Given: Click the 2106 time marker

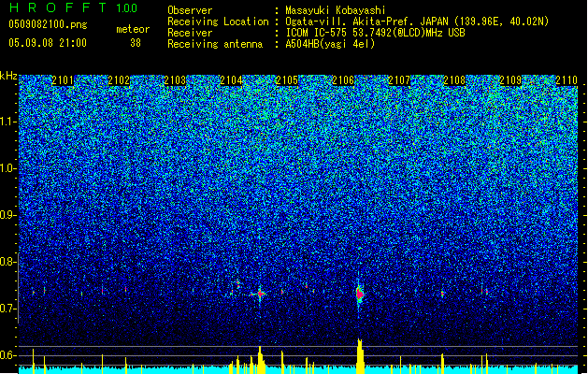Looking at the screenshot, I should [x=343, y=80].
